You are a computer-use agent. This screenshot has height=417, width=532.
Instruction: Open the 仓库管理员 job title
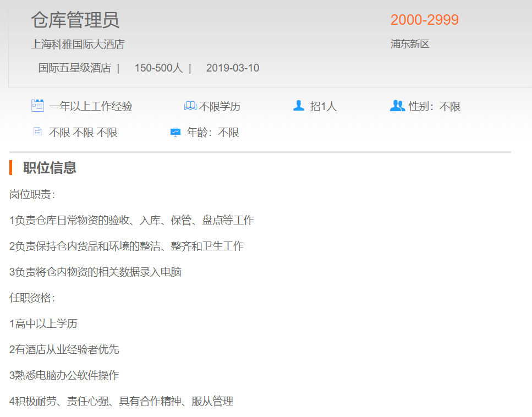pyautogui.click(x=75, y=20)
